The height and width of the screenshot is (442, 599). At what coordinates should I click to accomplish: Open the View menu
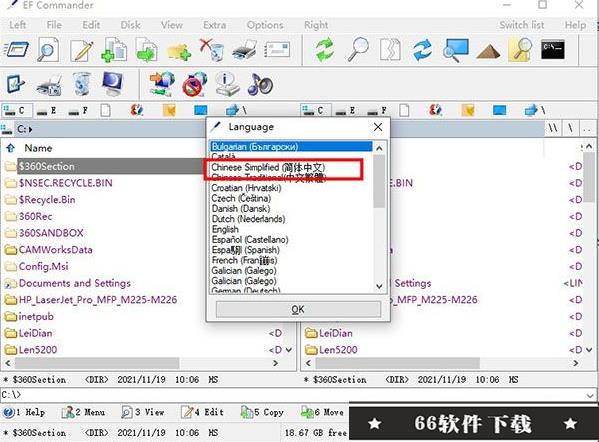point(172,25)
